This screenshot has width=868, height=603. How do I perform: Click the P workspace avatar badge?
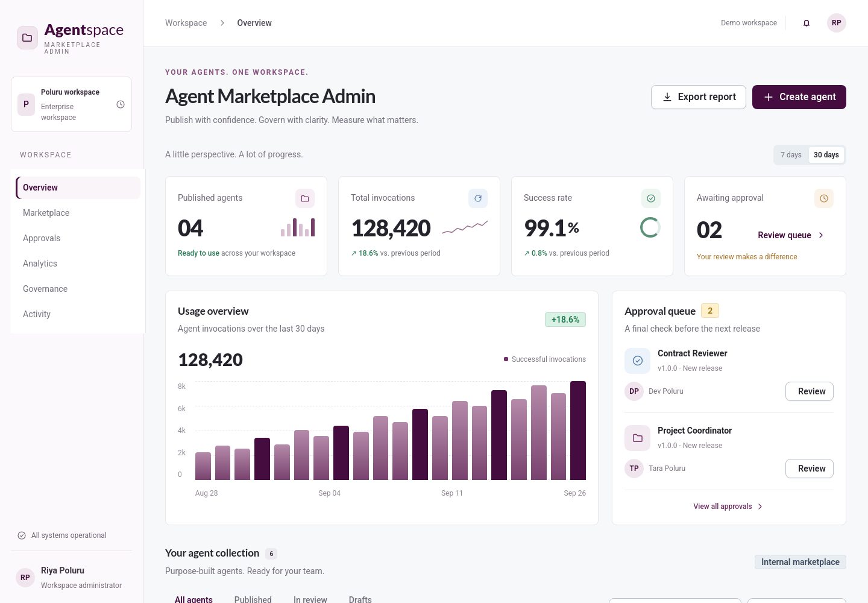click(26, 104)
